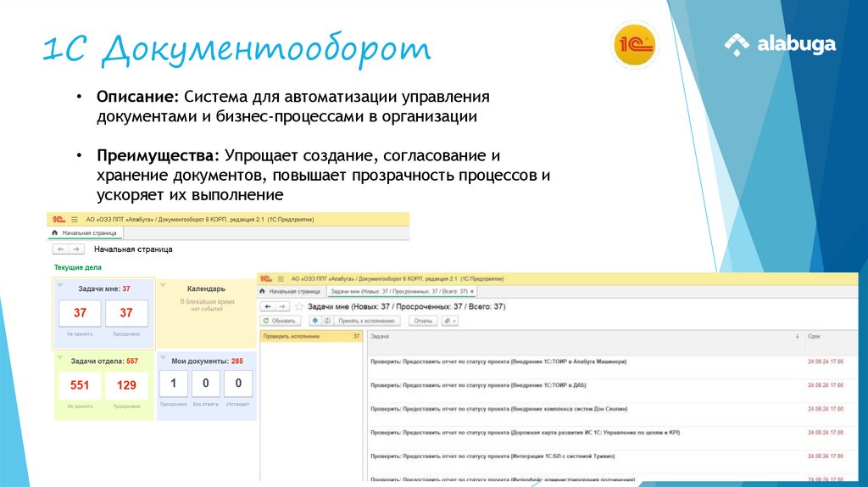The image size is (868, 487).
Task: Open the 129 Просрочено tile in Задачи отдела
Action: [x=126, y=385]
